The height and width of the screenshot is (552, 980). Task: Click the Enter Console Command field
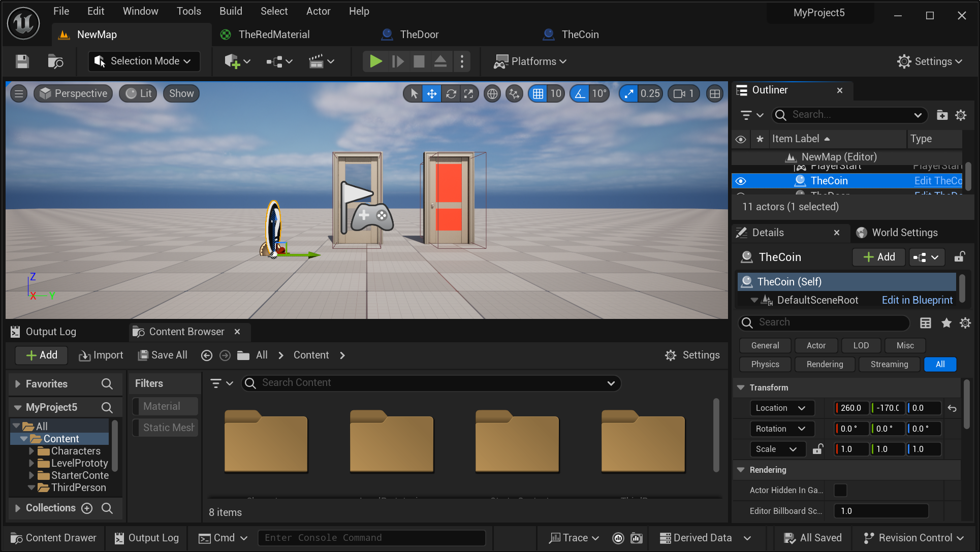click(x=371, y=538)
